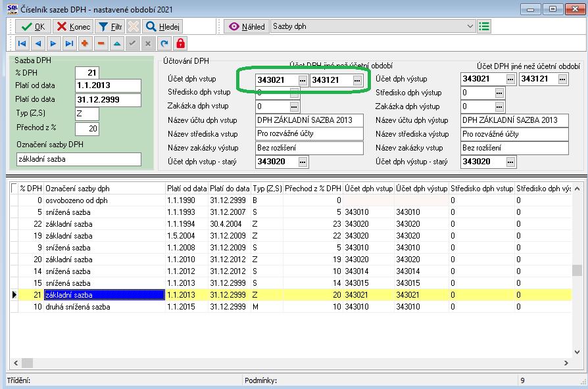This screenshot has width=588, height=389.
Task: Click horizontal scrollbar left arrow
Action: 16,363
